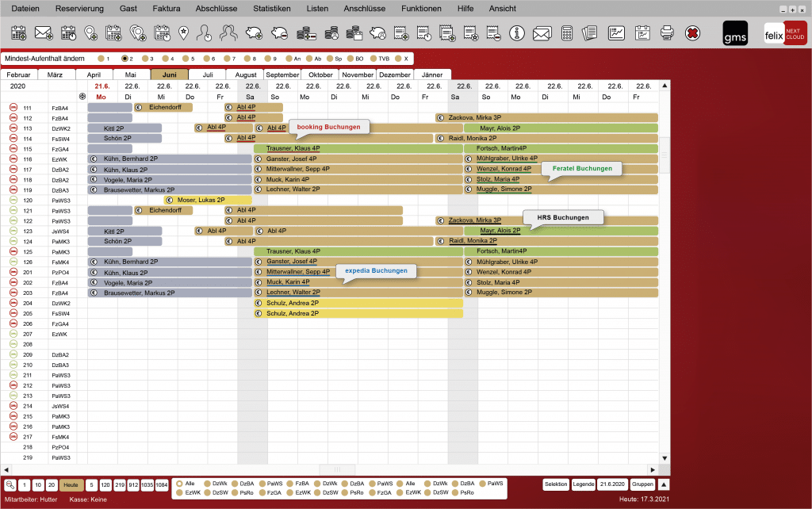Image resolution: width=812 pixels, height=509 pixels.
Task: Select the location pin with plus icon
Action: click(x=90, y=33)
